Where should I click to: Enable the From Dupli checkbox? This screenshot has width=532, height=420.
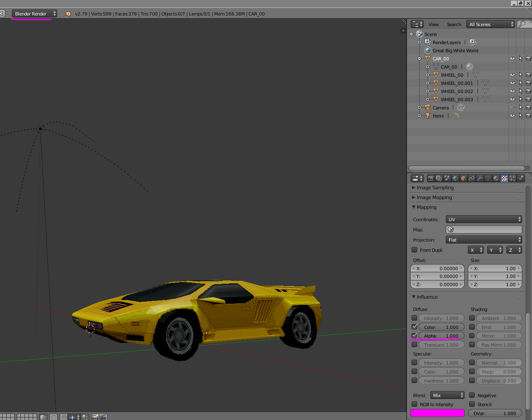[x=414, y=250]
